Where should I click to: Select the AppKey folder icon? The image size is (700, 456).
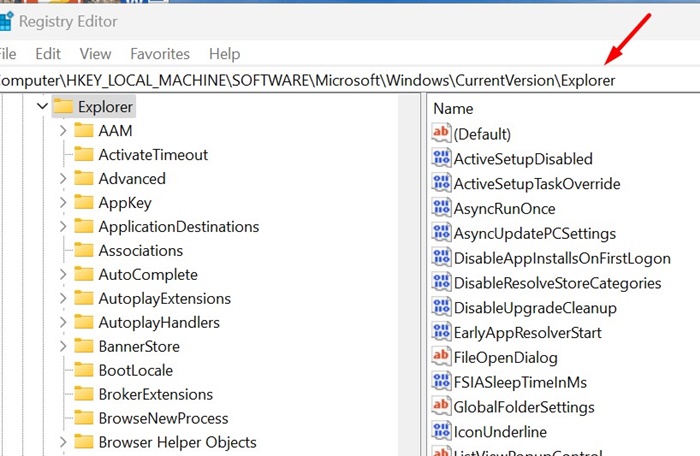coord(83,202)
